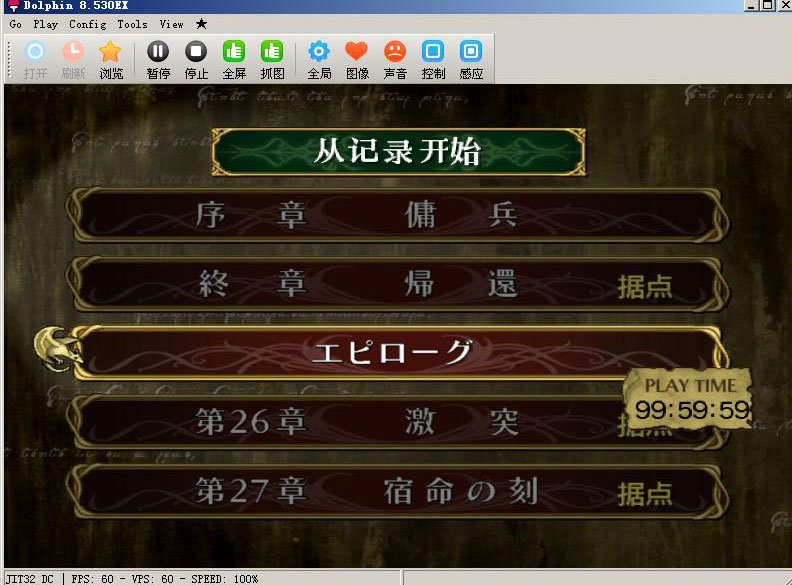This screenshot has height=585, width=792.
Task: Open the Config menu
Action: point(87,24)
